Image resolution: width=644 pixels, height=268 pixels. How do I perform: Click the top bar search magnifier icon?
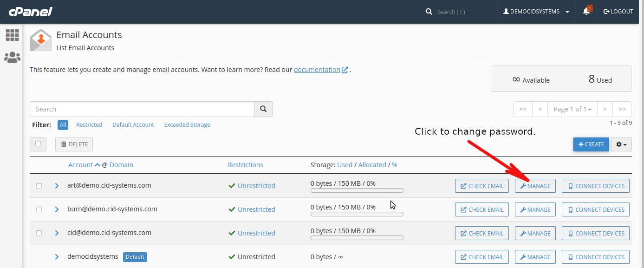coord(429,12)
